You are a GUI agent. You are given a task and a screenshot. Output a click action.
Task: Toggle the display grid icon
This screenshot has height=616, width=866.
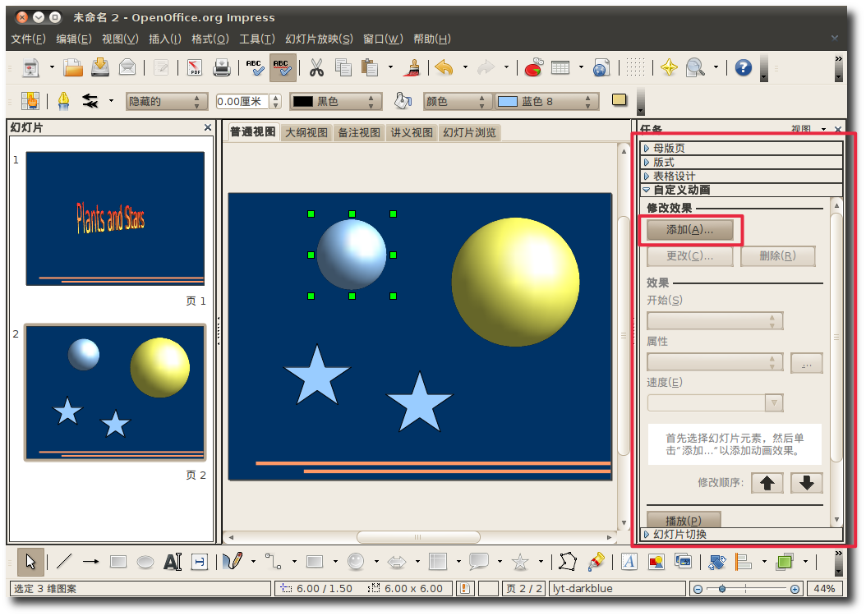pos(635,67)
